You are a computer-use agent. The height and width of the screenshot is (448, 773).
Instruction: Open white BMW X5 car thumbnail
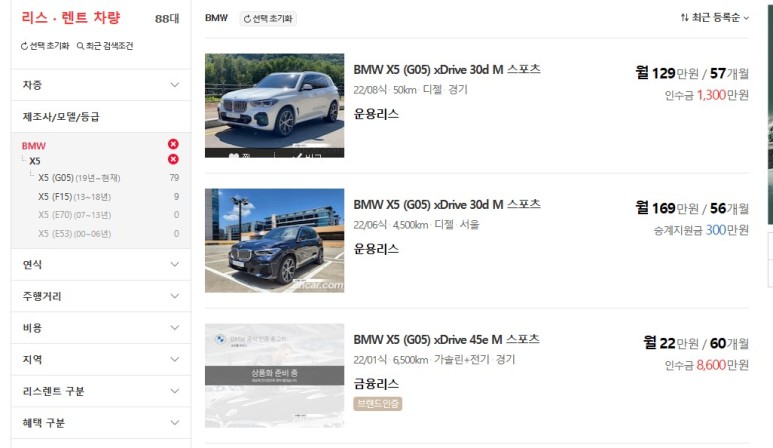pos(275,105)
